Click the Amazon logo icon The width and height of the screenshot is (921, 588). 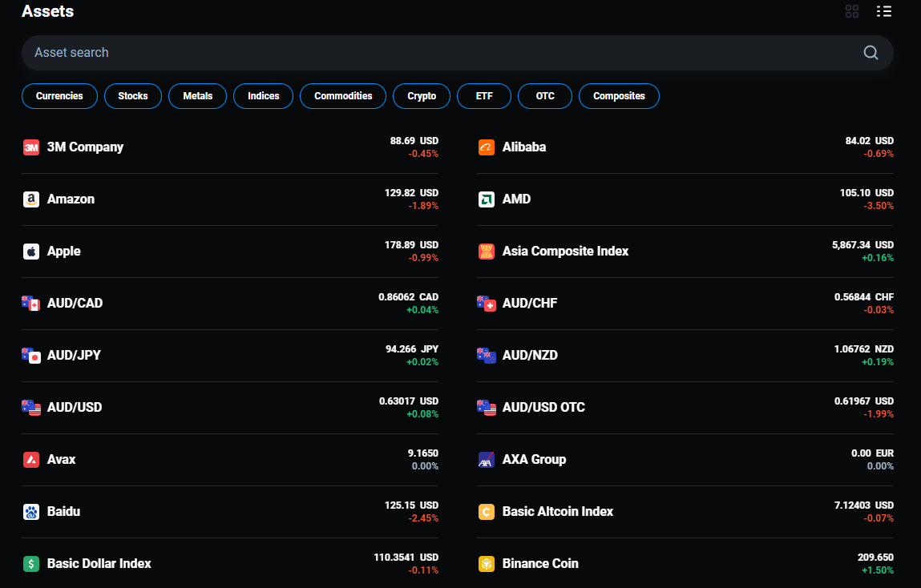31,199
